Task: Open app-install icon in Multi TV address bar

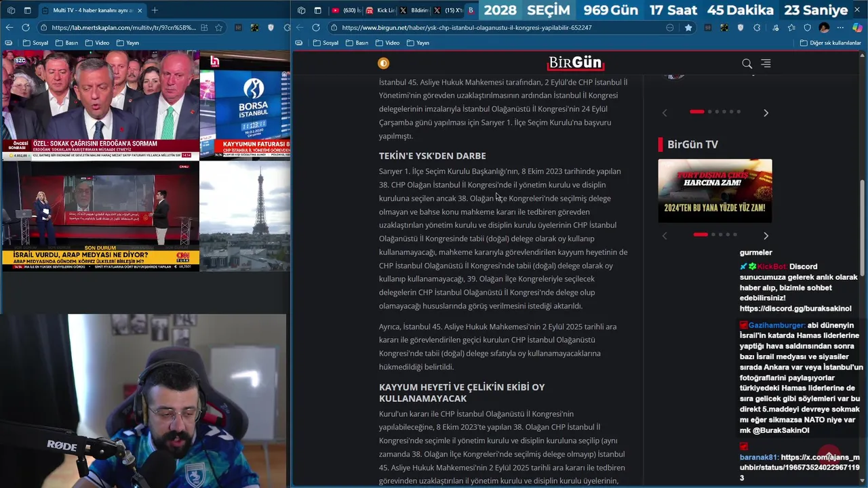Action: pos(204,28)
